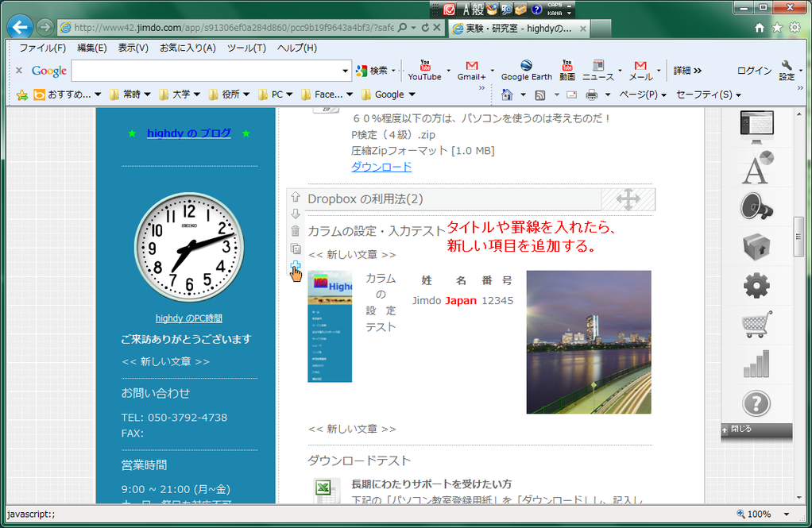Image resolution: width=812 pixels, height=528 pixels.
Task: Click the shopping cart icon in sidebar
Action: (756, 324)
